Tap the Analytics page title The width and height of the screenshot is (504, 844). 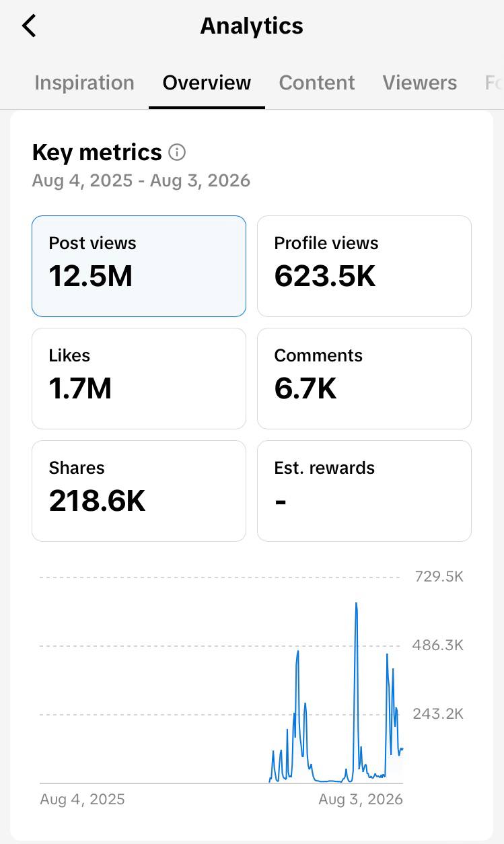tap(252, 26)
